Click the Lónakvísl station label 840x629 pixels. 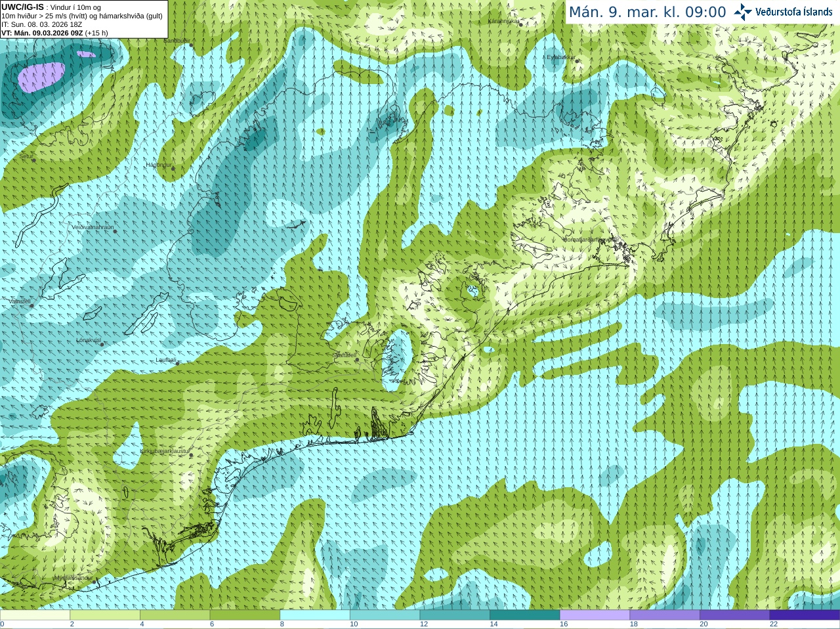tap(89, 340)
